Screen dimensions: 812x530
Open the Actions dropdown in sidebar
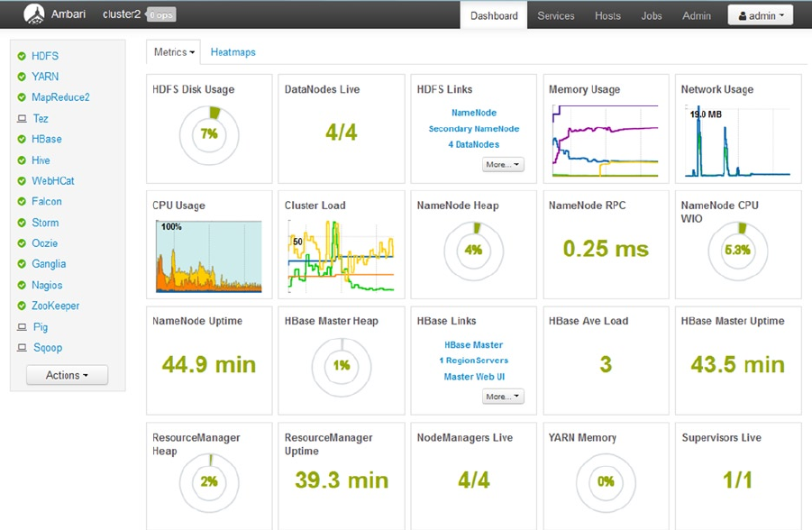[x=68, y=375]
